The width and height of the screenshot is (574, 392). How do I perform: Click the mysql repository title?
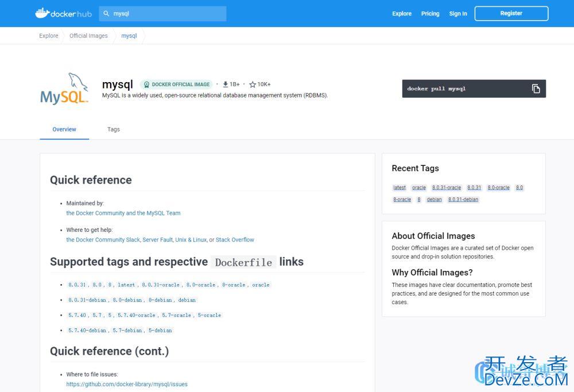pyautogui.click(x=118, y=84)
